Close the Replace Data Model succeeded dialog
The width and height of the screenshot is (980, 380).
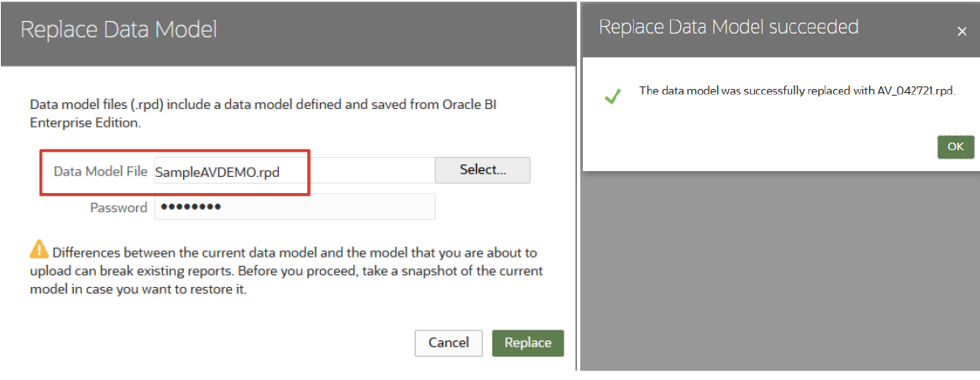(962, 32)
